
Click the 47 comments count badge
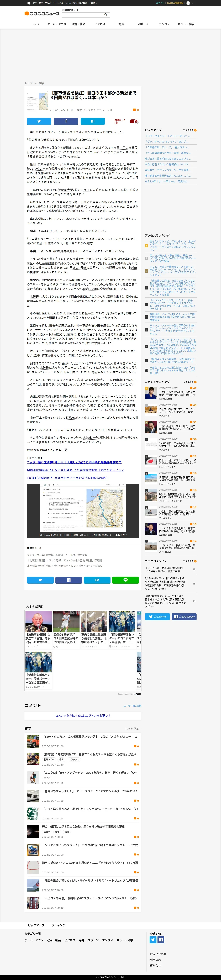coord(193,388)
